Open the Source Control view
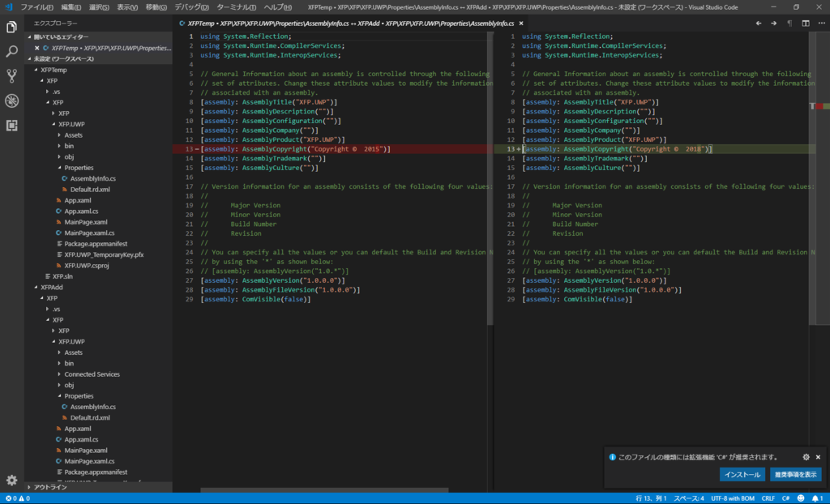 click(x=11, y=75)
